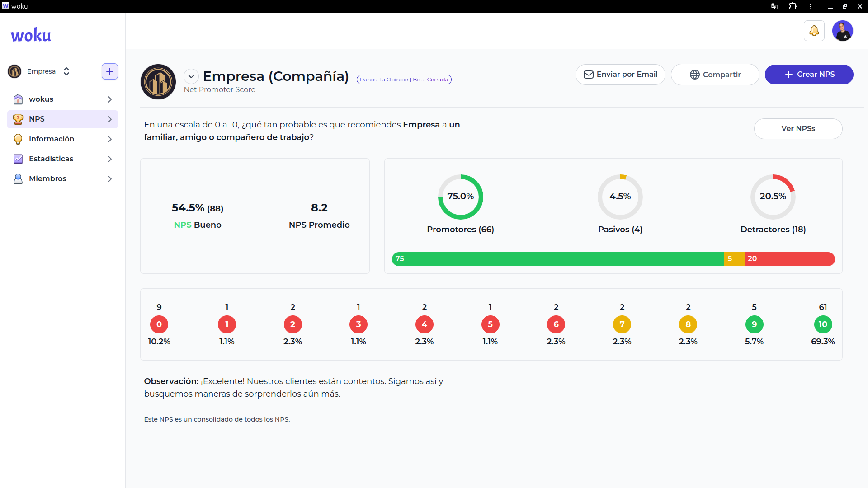Expand the Estadísticas section chevron
Screen dimensions: 868x488
109,159
